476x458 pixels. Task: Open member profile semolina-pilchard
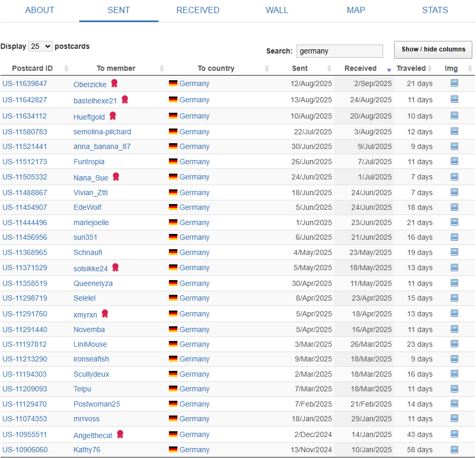click(102, 132)
